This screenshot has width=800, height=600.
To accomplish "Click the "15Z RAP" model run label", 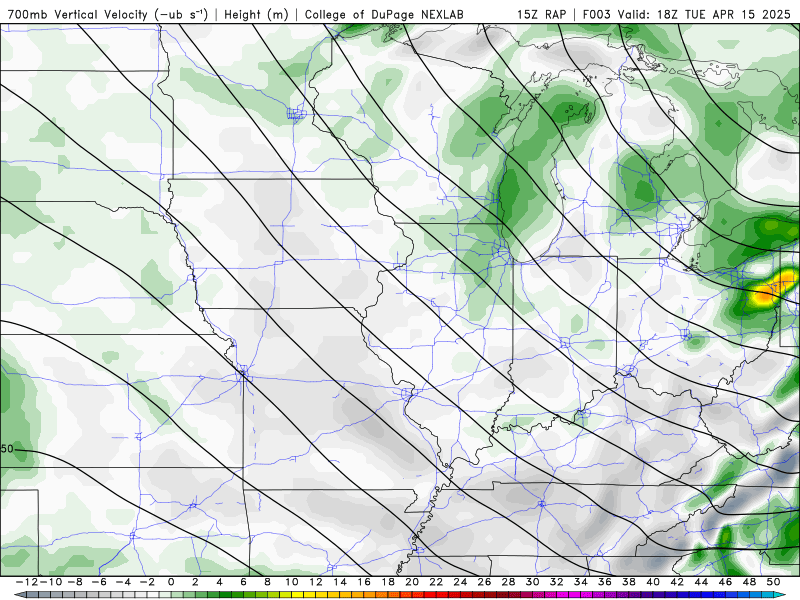I will pos(541,14).
